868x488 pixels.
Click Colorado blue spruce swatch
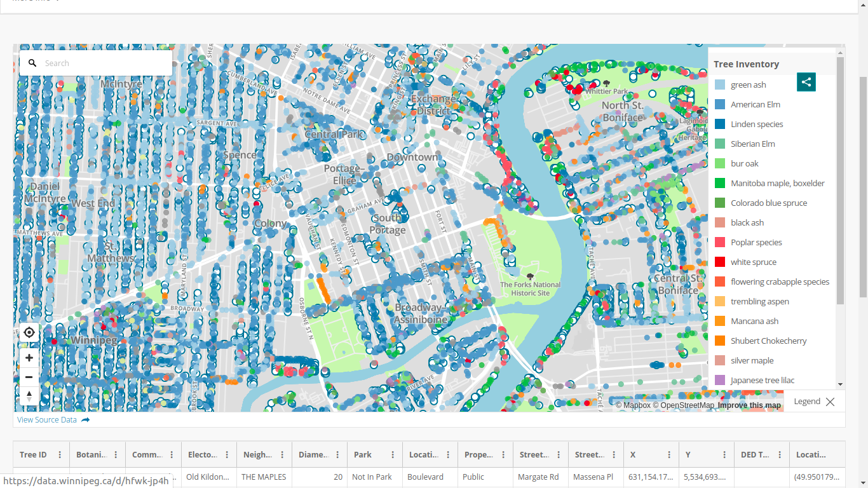point(720,203)
